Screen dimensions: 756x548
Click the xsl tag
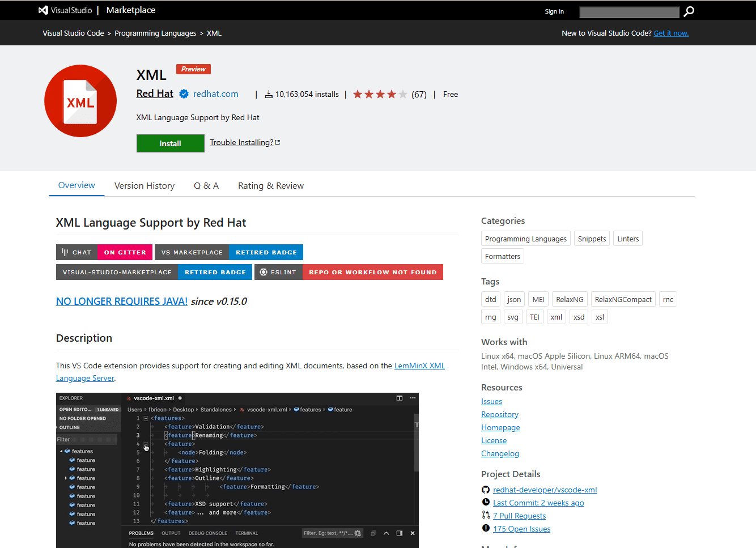600,317
